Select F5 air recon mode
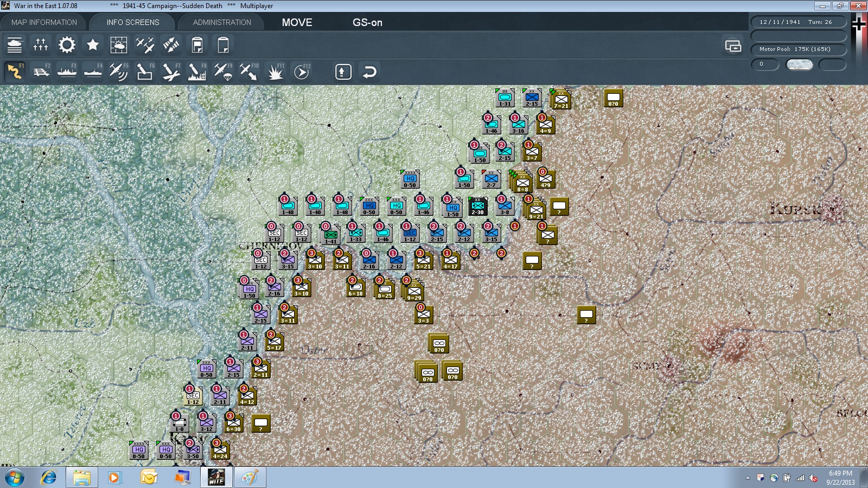This screenshot has height=488, width=868. 119,72
